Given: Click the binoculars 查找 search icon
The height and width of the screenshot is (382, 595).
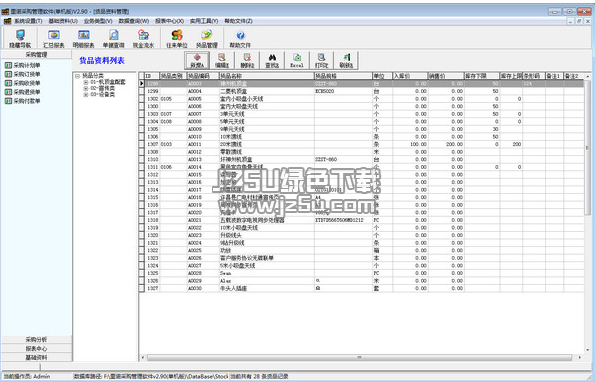Looking at the screenshot, I should coord(272,58).
